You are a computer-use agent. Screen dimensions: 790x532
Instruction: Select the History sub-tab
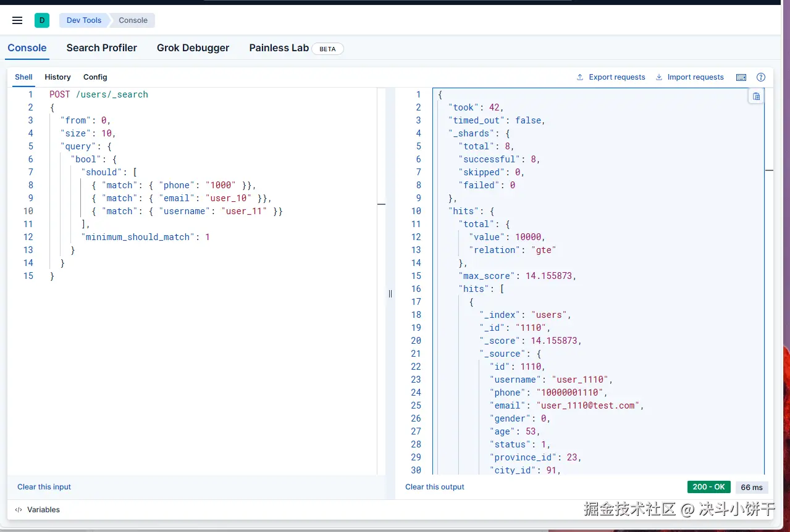pyautogui.click(x=57, y=77)
